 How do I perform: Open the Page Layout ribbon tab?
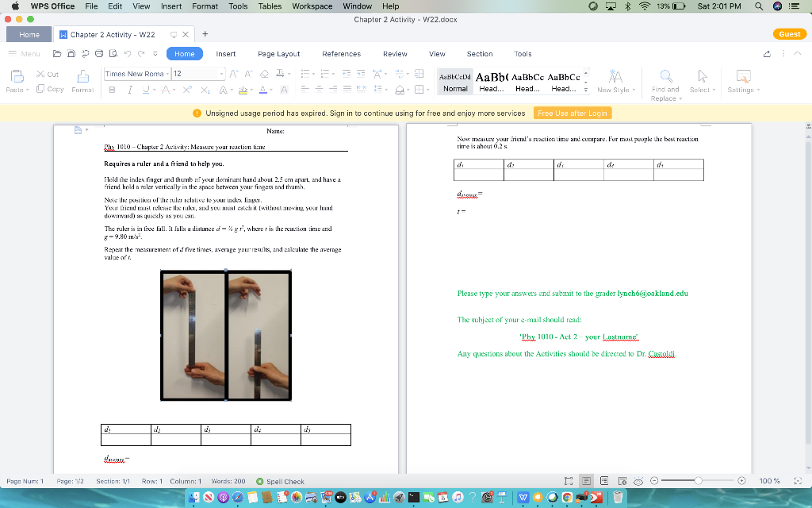click(278, 54)
